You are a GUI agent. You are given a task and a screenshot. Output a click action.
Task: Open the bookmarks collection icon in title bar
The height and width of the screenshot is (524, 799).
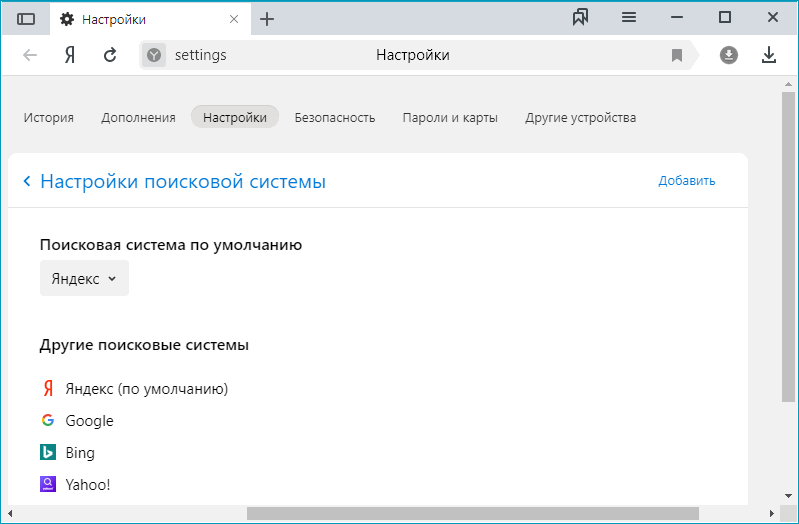coord(580,17)
